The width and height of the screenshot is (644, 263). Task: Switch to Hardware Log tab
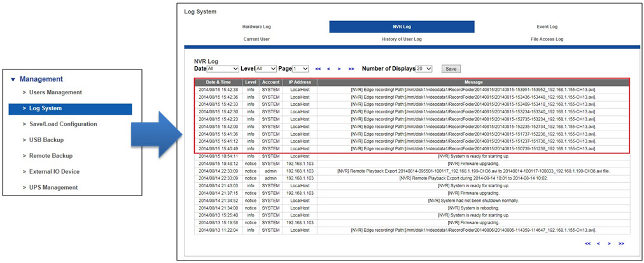[x=256, y=27]
